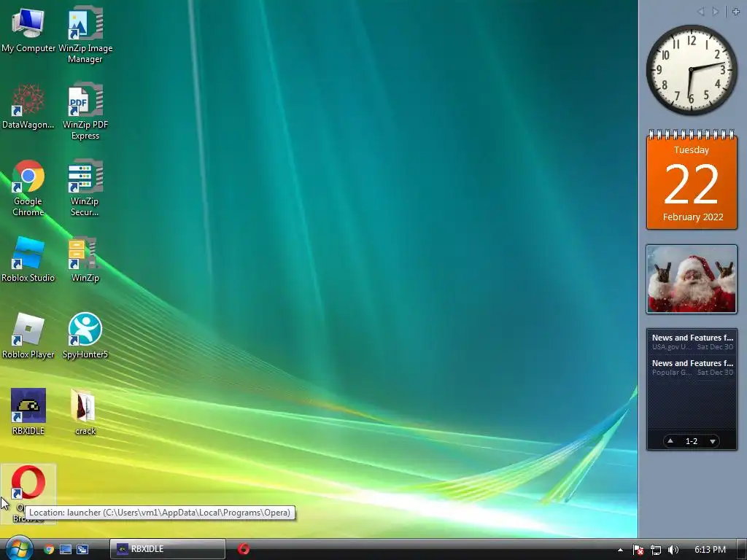
Task: Click the Santa slideshow picture gadget
Action: [x=692, y=279]
